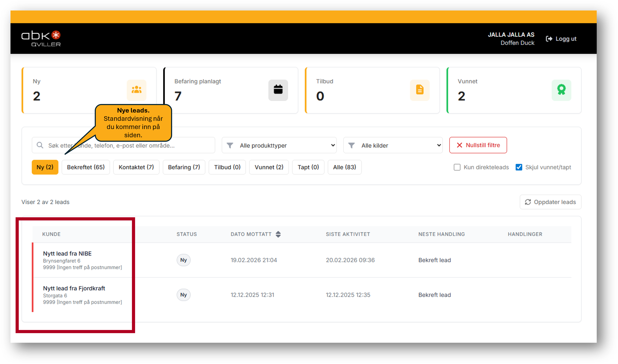The height and width of the screenshot is (364, 618).
Task: Click the document icon on the Tilbud card
Action: tap(419, 90)
